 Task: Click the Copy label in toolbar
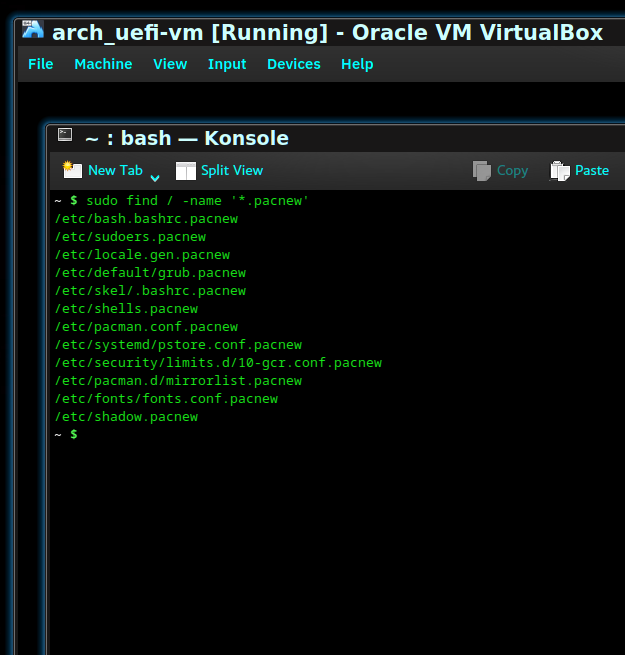pyautogui.click(x=513, y=171)
